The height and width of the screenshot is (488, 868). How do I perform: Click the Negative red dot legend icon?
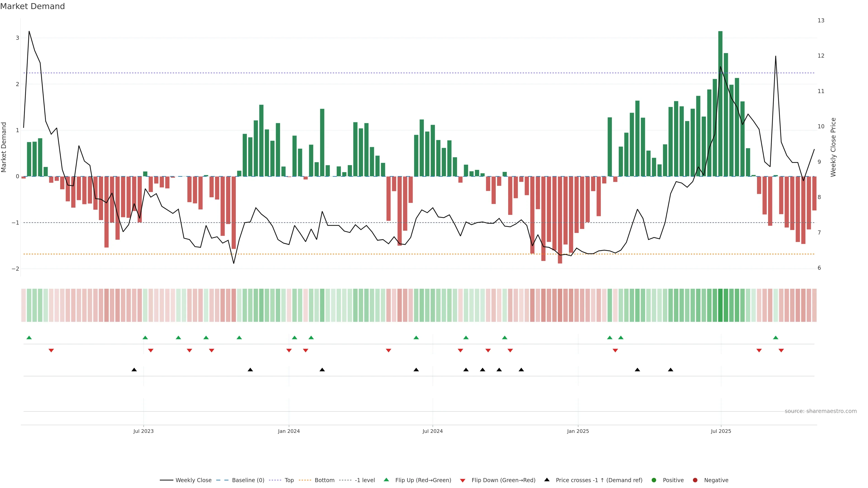pyautogui.click(x=695, y=480)
